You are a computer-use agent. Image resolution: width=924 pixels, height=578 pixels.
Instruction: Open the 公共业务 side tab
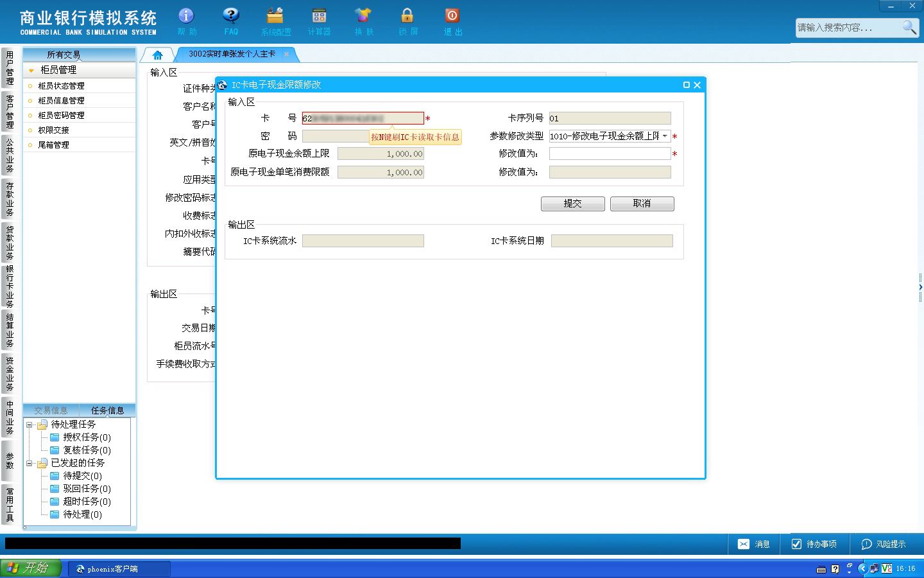coord(10,155)
